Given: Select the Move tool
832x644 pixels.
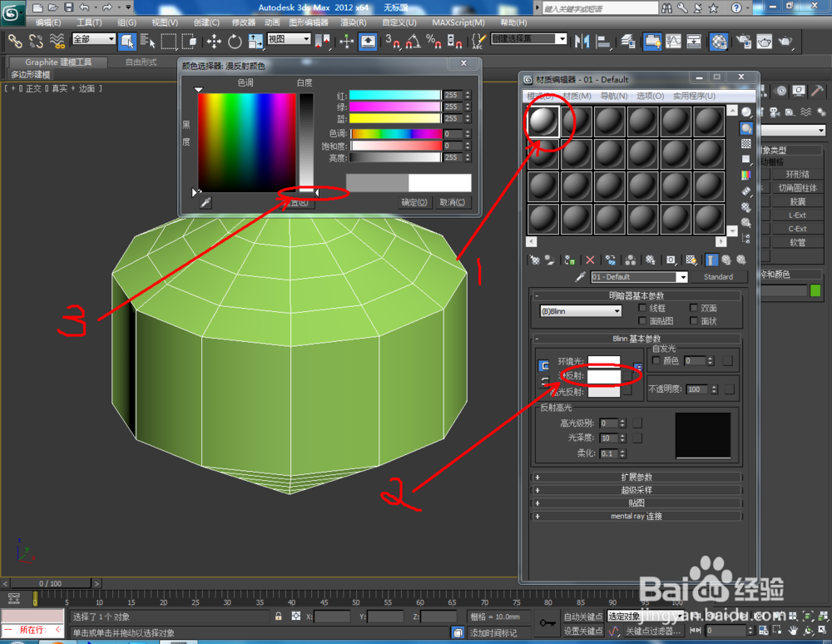Looking at the screenshot, I should coord(215,41).
